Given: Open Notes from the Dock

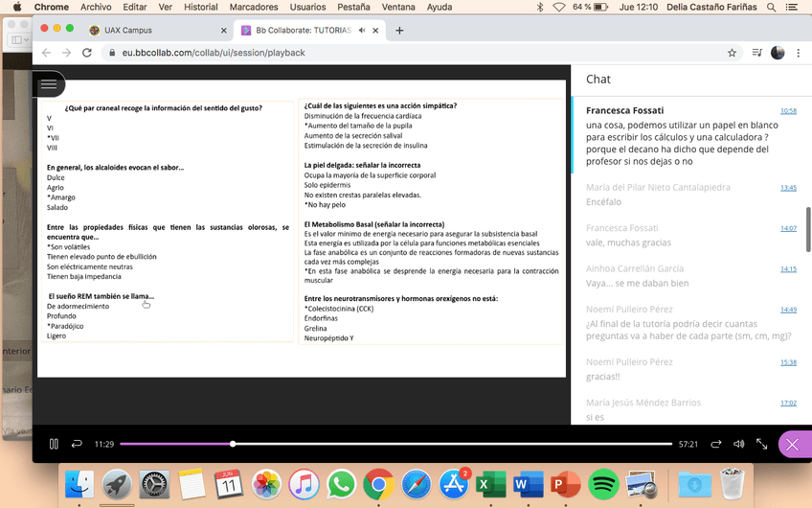Looking at the screenshot, I should click(192, 485).
